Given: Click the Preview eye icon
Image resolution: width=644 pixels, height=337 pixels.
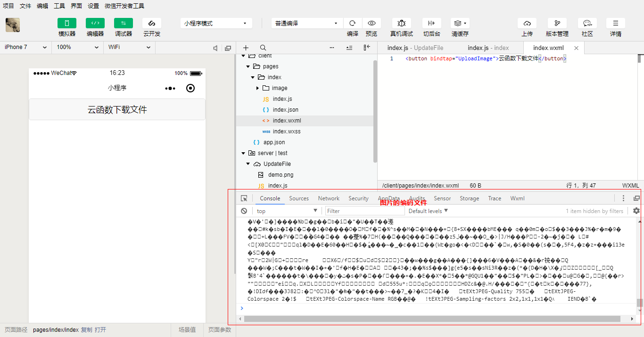Looking at the screenshot, I should [372, 23].
